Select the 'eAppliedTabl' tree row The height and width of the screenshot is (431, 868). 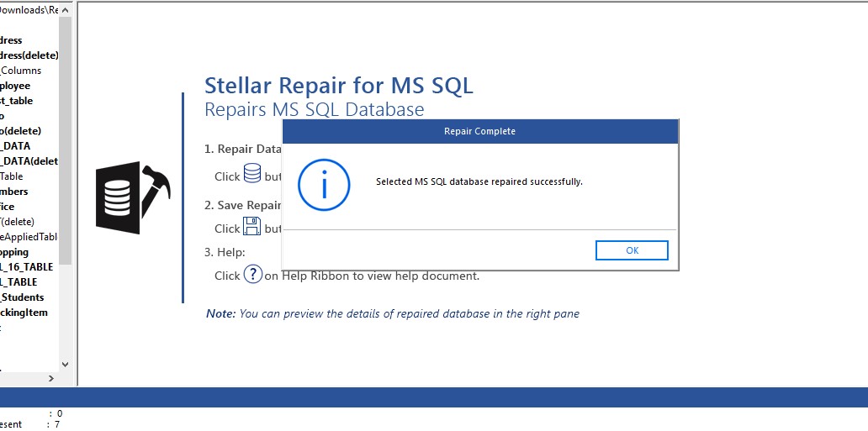(29, 237)
